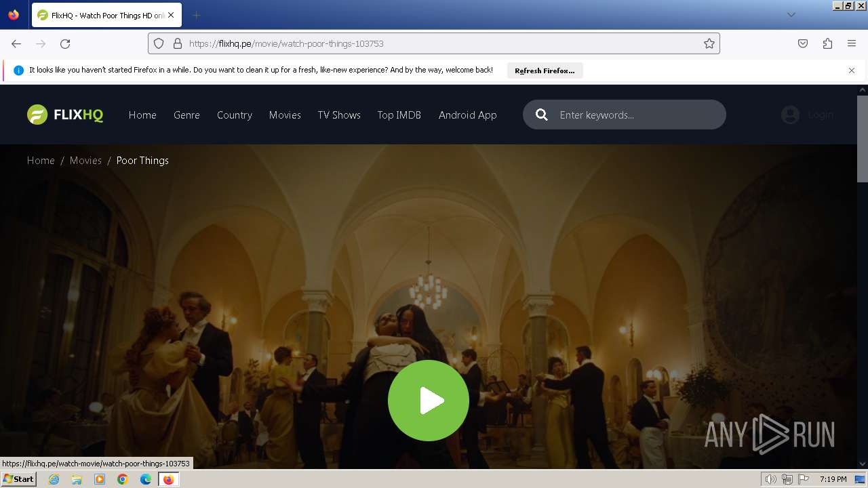
Task: Bookmark this page with star
Action: pyautogui.click(x=709, y=43)
